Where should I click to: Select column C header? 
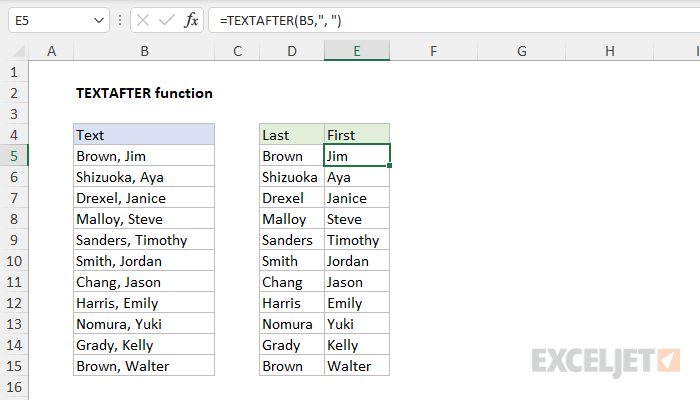(x=237, y=51)
